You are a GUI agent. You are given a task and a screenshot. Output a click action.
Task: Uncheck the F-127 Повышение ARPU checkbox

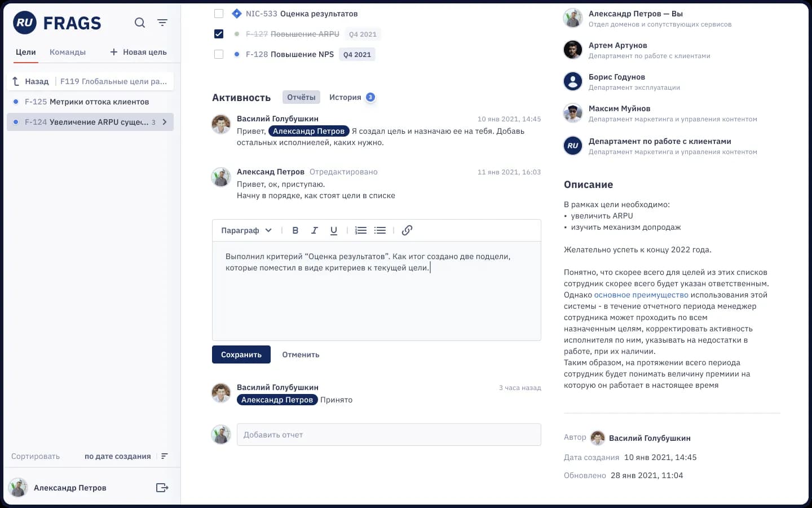[x=219, y=34]
